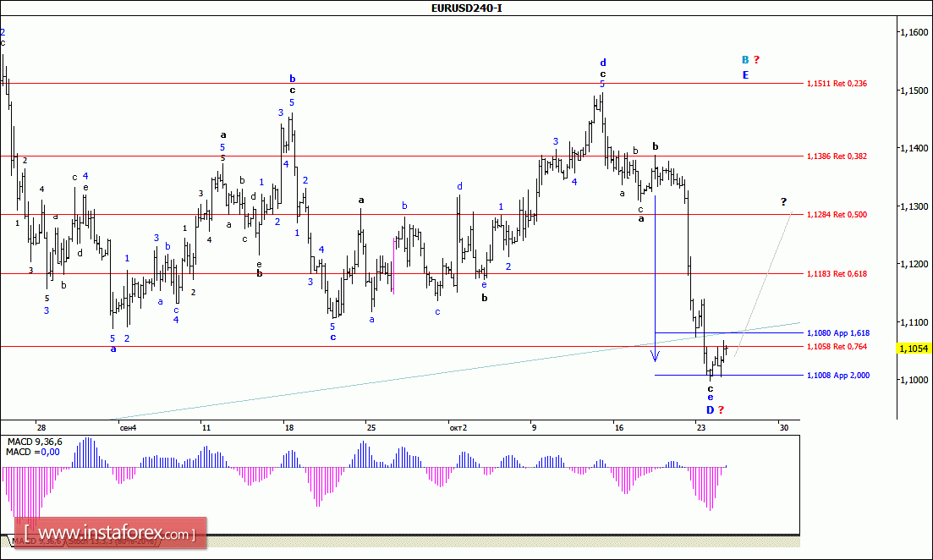The image size is (933, 560).
Task: Select the blue wave E label at top right
Action: pyautogui.click(x=745, y=75)
